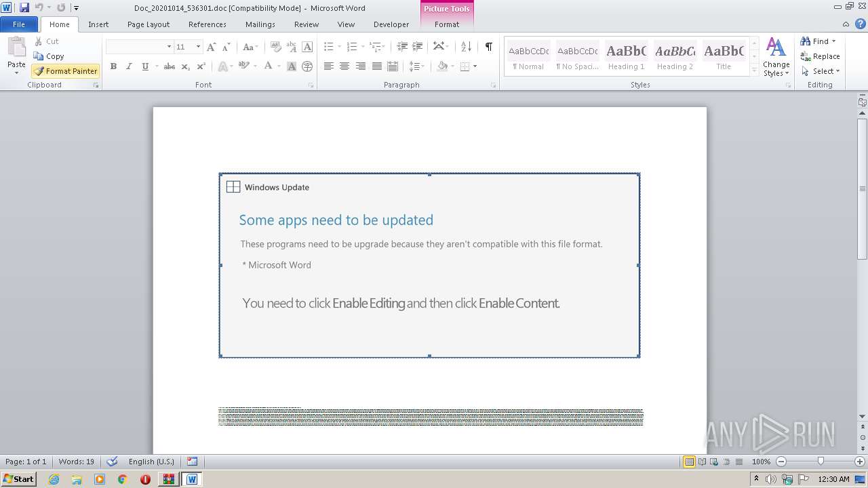Open the font name dropdown

[x=169, y=47]
